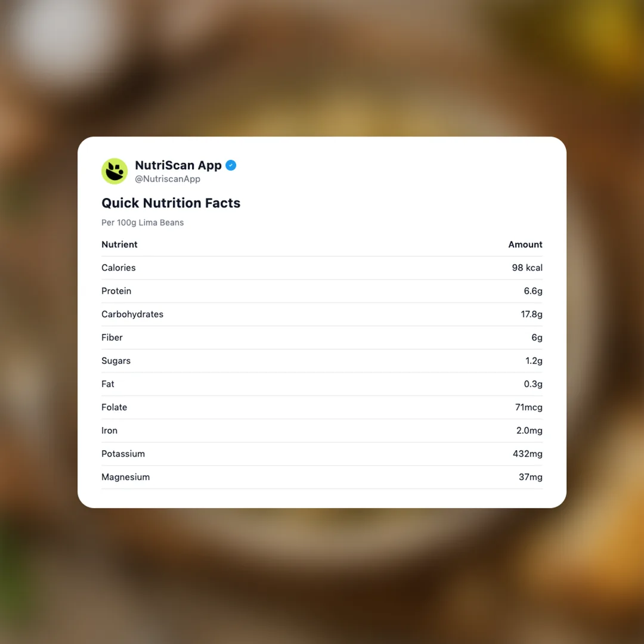Click the 98 kcal value
Image resolution: width=644 pixels, height=644 pixels.
point(527,268)
